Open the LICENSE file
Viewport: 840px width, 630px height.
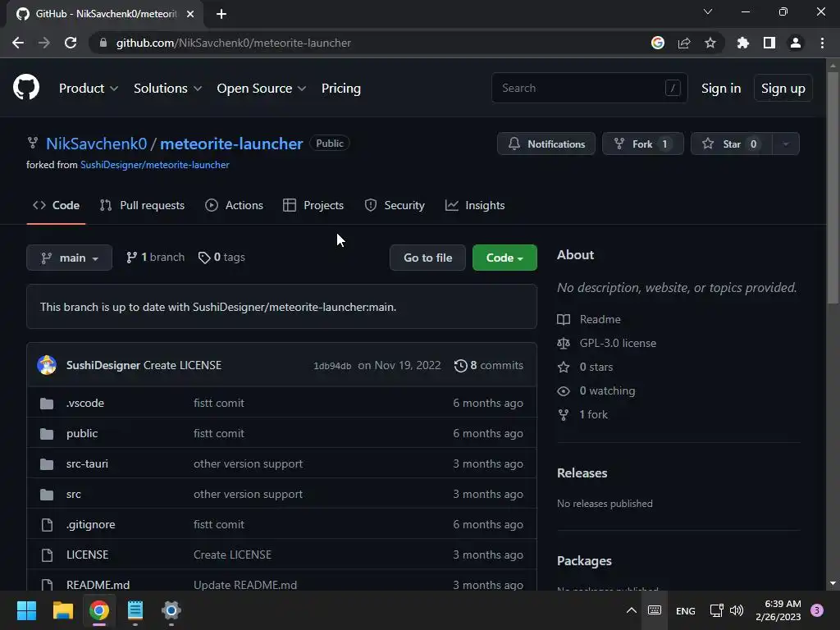(87, 555)
